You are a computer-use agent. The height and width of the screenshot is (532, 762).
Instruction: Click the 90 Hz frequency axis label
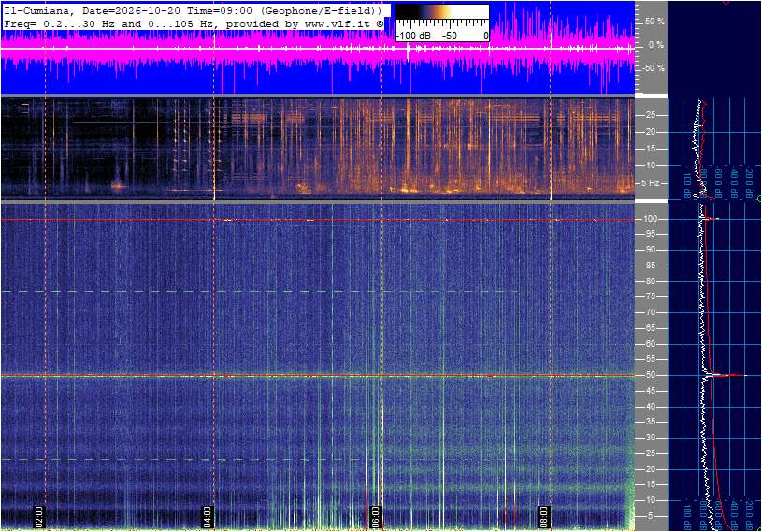[650, 250]
